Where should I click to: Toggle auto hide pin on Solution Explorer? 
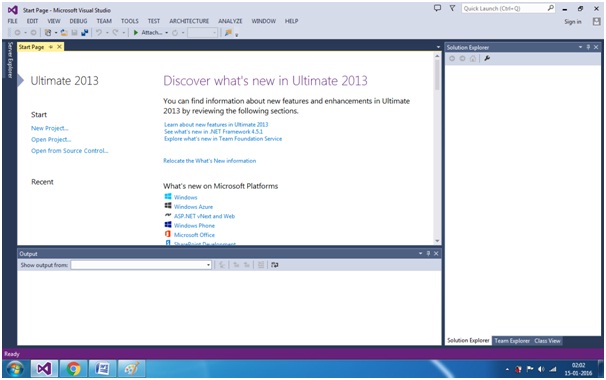click(588, 47)
